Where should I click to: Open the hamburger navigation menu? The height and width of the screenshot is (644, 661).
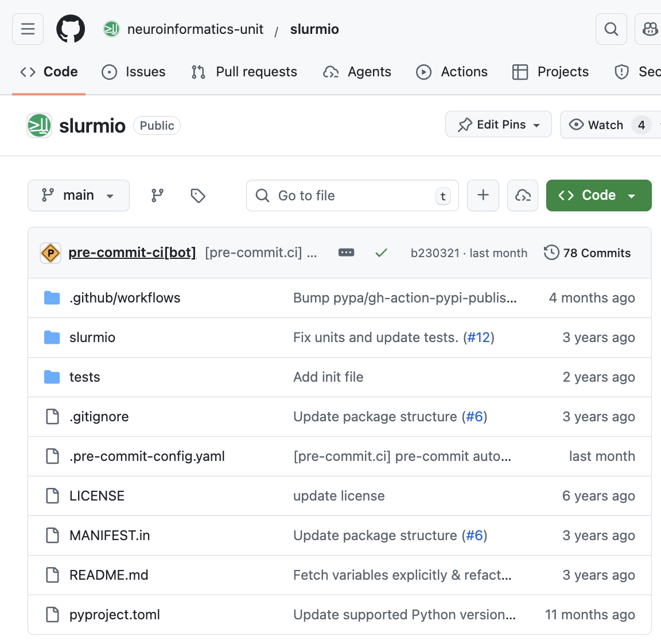click(x=28, y=29)
